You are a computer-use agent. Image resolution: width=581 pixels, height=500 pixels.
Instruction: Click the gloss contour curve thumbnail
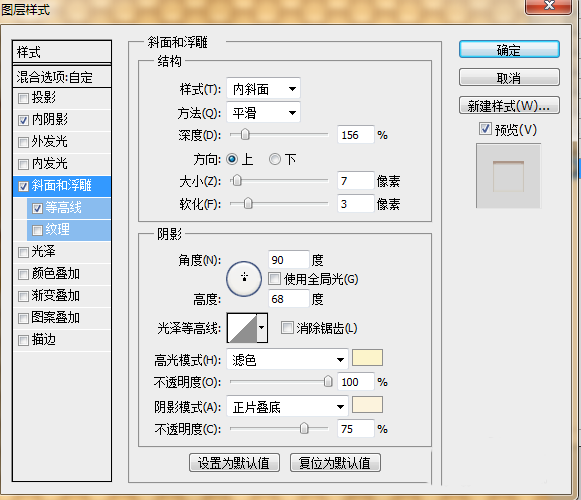(242, 328)
